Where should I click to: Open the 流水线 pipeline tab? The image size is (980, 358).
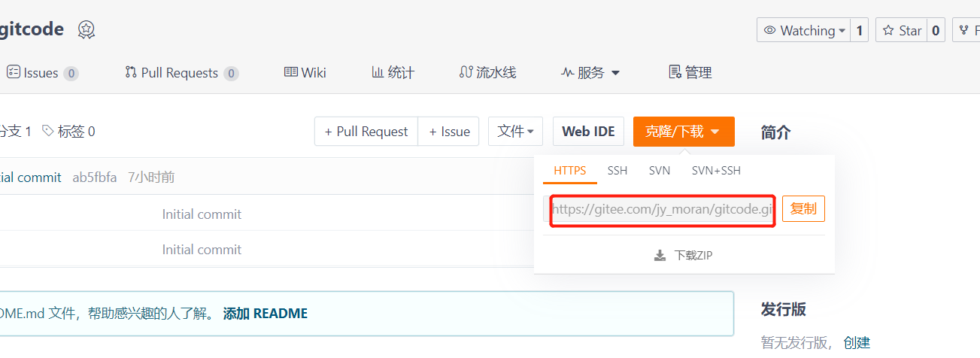(487, 72)
